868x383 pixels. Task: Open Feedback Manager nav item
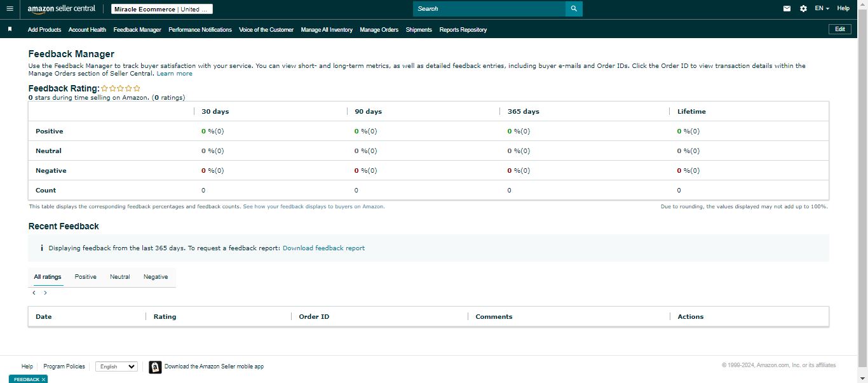coord(137,30)
